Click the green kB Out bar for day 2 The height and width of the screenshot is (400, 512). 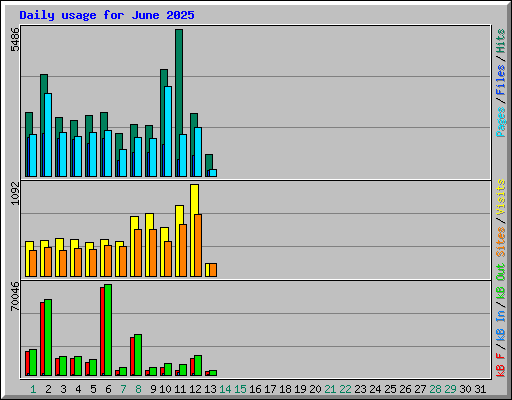click(48, 337)
